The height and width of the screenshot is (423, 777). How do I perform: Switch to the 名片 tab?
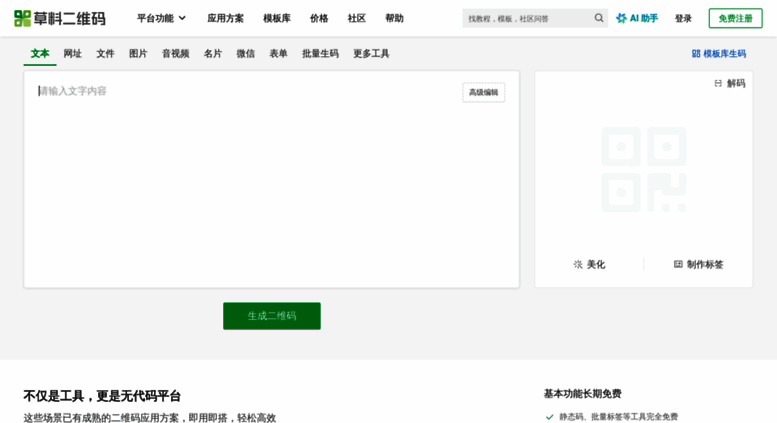(213, 53)
